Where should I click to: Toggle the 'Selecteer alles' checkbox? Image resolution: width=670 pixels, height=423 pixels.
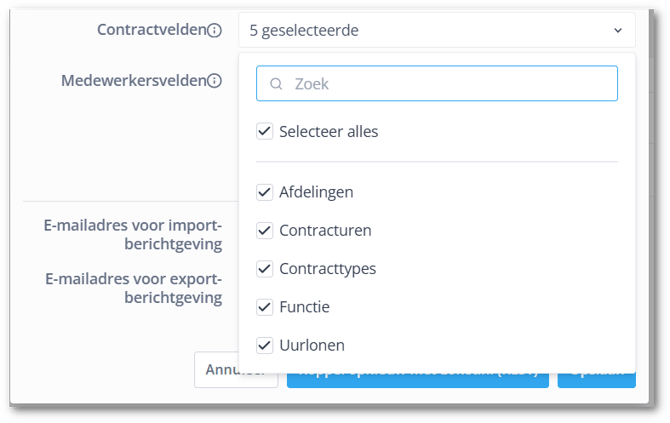pos(265,131)
